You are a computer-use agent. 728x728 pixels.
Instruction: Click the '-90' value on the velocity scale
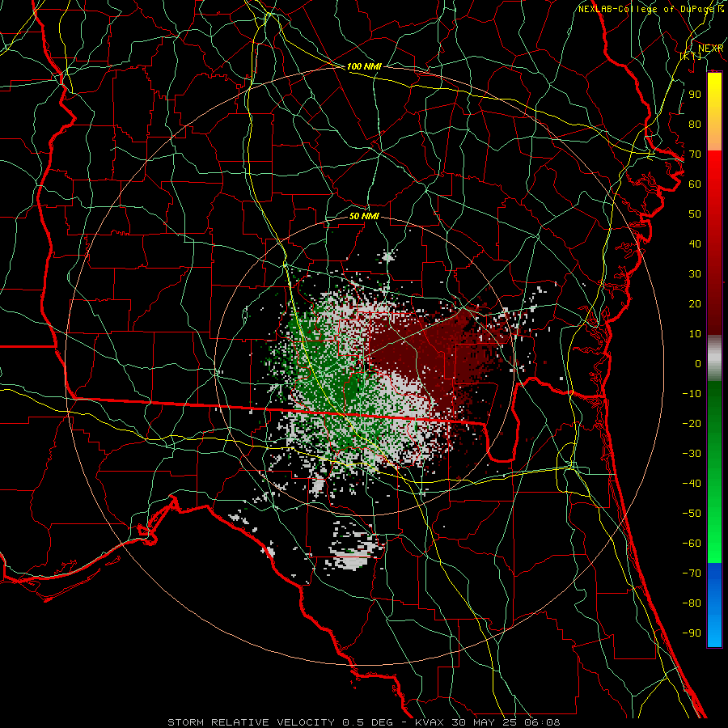(692, 633)
